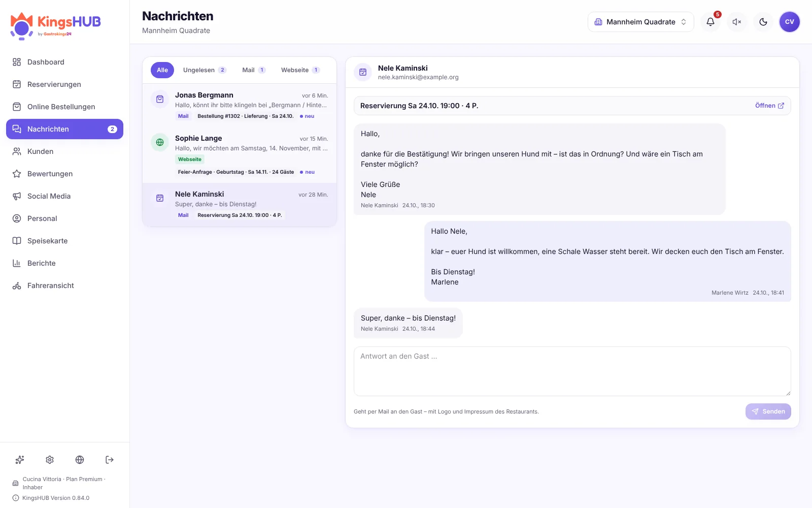The image size is (812, 508).
Task: Click the globe icon in the sidebar footer
Action: (80, 460)
